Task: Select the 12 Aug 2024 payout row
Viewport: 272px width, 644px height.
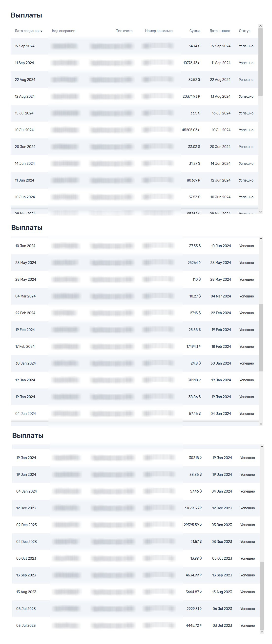Action: (134, 96)
